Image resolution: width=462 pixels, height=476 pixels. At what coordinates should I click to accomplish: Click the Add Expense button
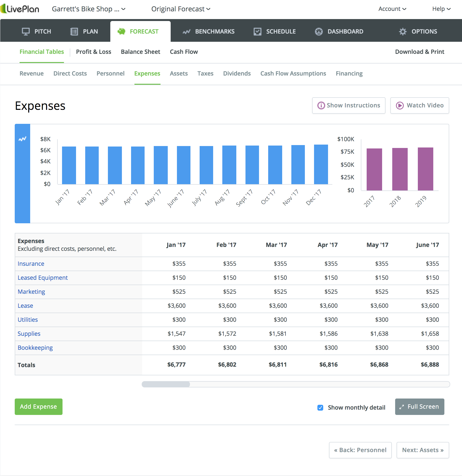[38, 406]
